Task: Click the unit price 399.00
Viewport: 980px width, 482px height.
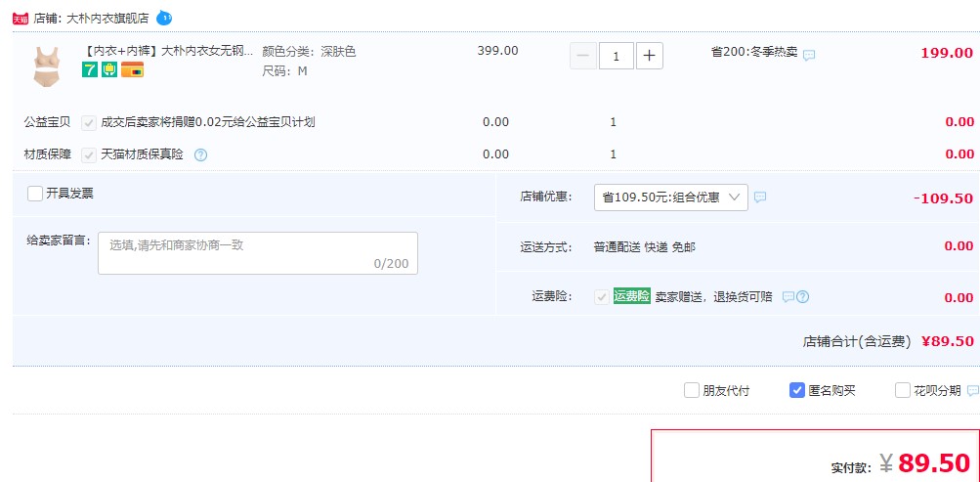Action: (497, 51)
